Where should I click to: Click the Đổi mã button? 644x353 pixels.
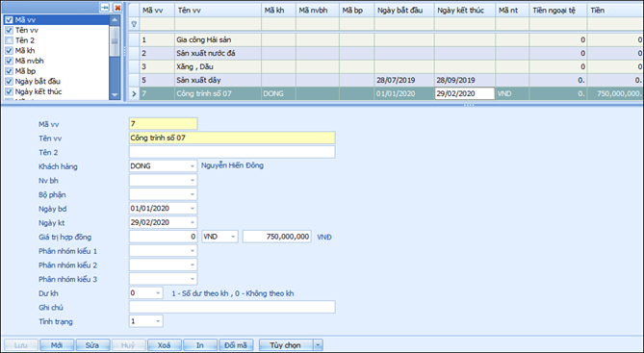pos(236,345)
